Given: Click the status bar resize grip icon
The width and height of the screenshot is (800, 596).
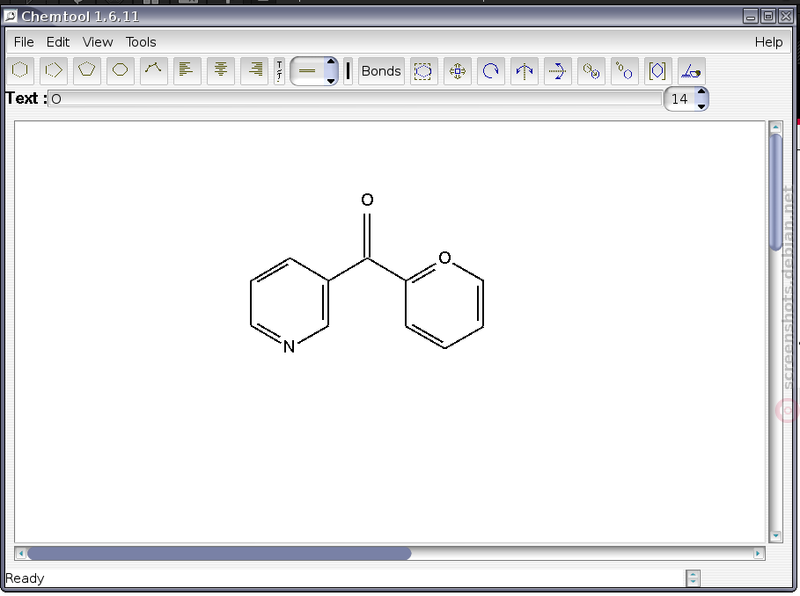Looking at the screenshot, I should tap(693, 579).
